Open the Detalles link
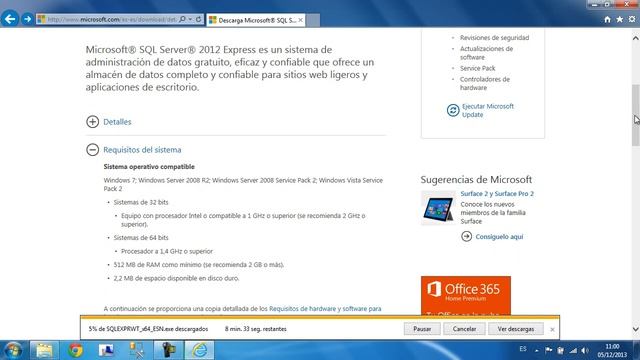 click(117, 122)
